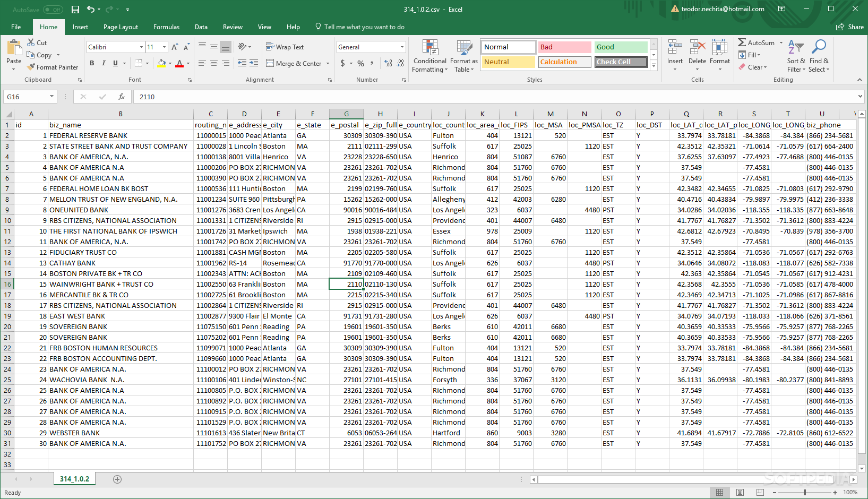Open the font name Calibri dropdown
868x499 pixels.
click(141, 47)
